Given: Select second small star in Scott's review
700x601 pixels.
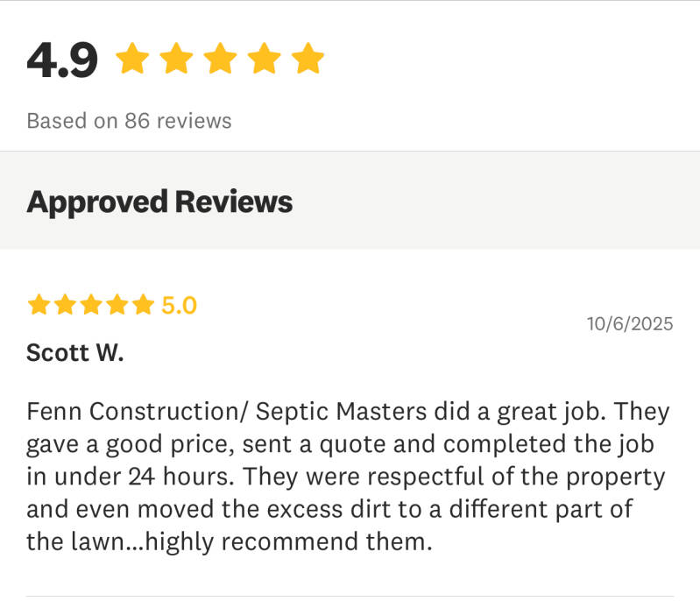Looking at the screenshot, I should [x=64, y=305].
